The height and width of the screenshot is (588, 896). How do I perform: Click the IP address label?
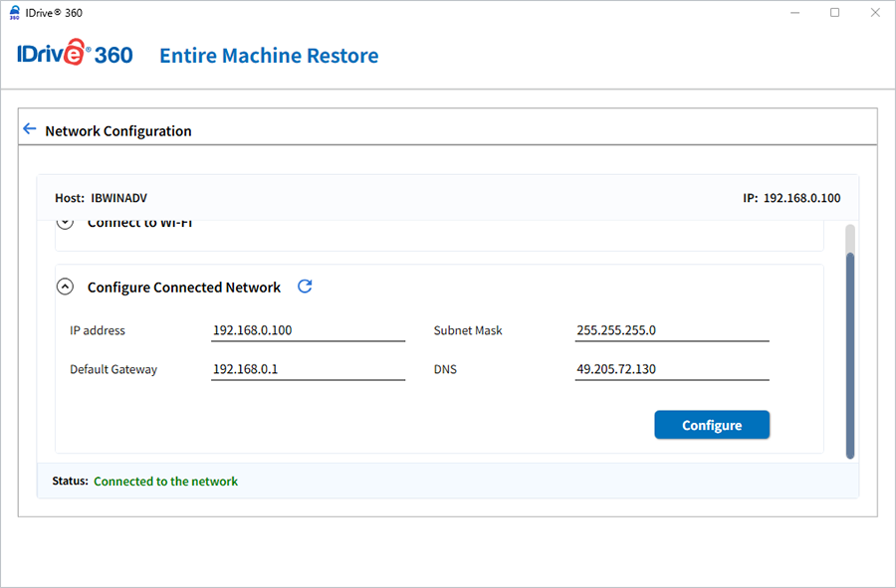(98, 330)
